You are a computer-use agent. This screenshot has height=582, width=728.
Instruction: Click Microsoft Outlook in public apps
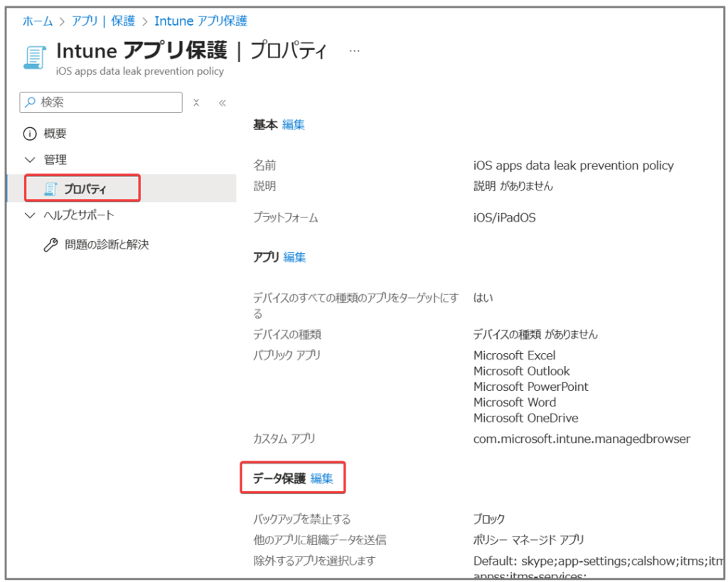(x=521, y=371)
